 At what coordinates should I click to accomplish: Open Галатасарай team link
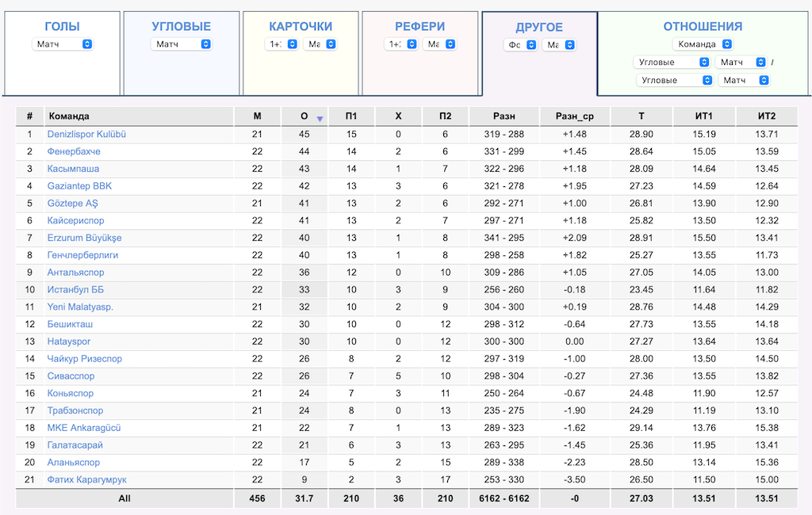point(75,445)
